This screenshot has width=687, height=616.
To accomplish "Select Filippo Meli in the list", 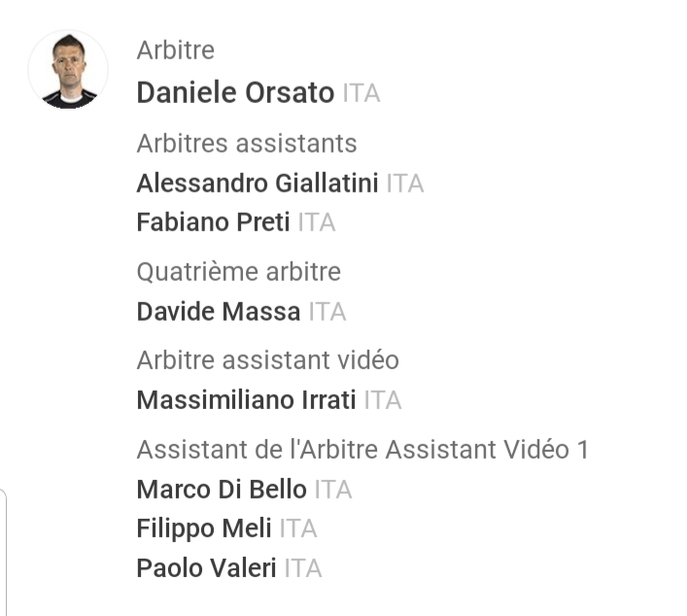I will point(203,529).
